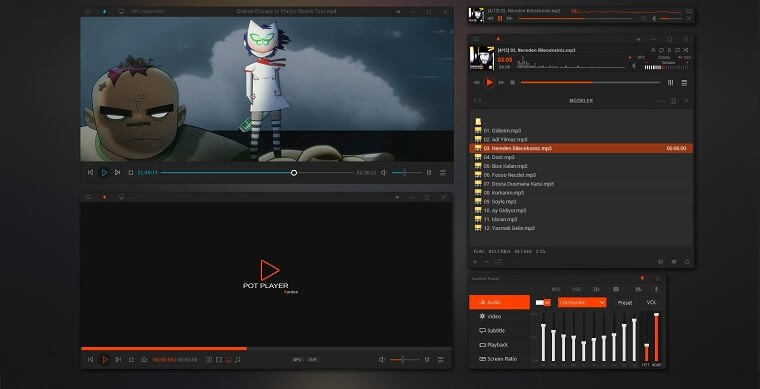Click the Preset button in equalizer
This screenshot has height=389, width=760.
625,303
